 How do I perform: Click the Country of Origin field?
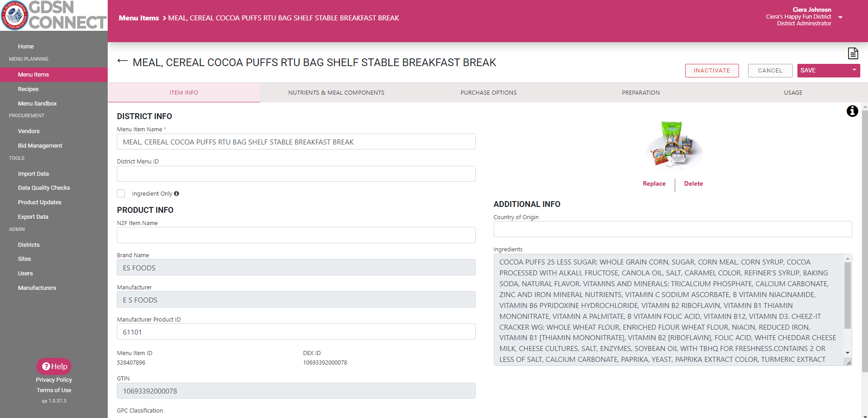pyautogui.click(x=672, y=229)
